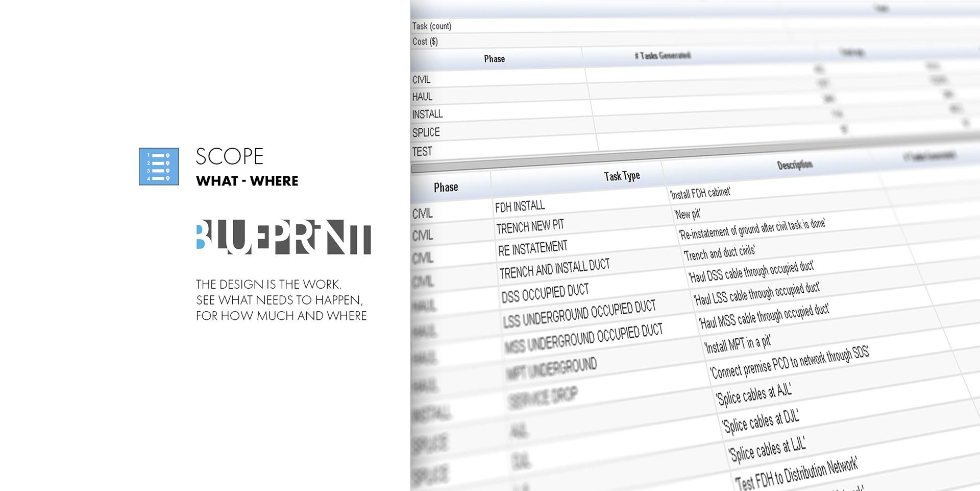Select the MSS UNDERGROUND OCCUPIED DUCT cell
Image resolution: width=980 pixels, height=491 pixels.
(583, 339)
